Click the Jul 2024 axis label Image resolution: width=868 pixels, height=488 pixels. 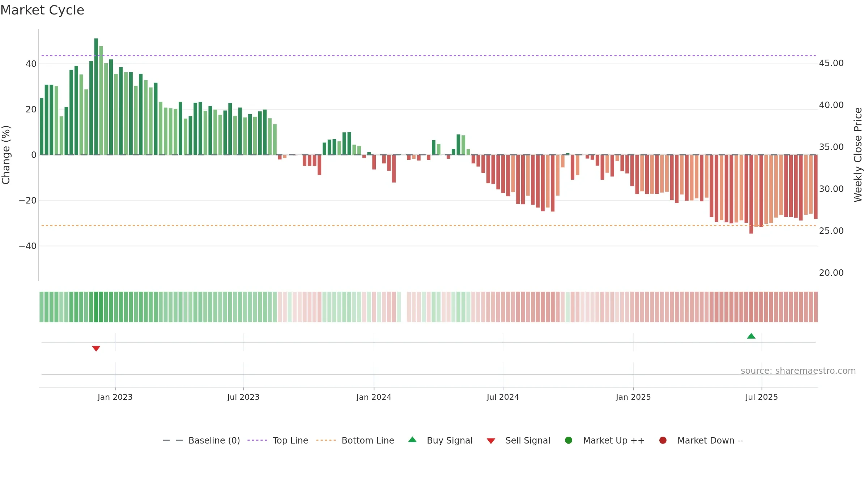(503, 397)
